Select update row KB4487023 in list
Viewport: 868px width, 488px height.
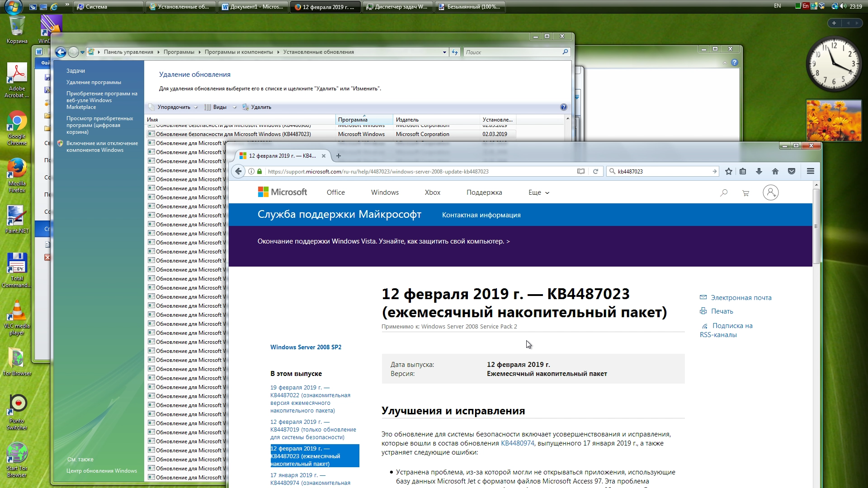[331, 134]
